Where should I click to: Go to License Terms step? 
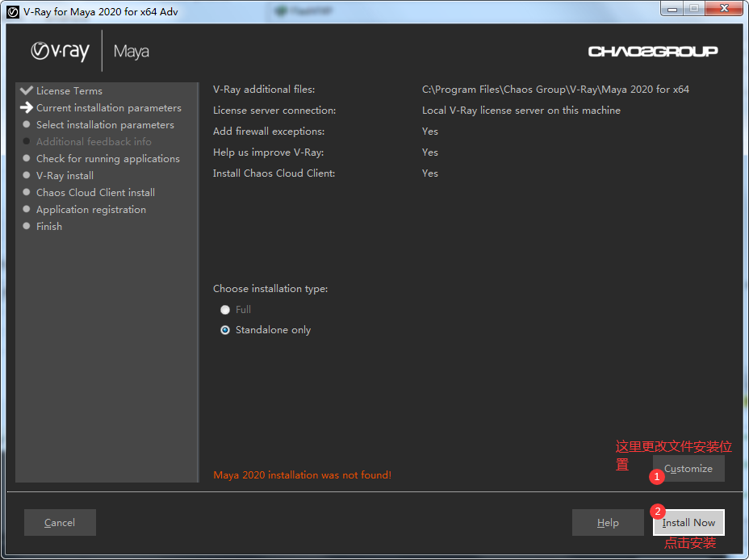(x=69, y=90)
